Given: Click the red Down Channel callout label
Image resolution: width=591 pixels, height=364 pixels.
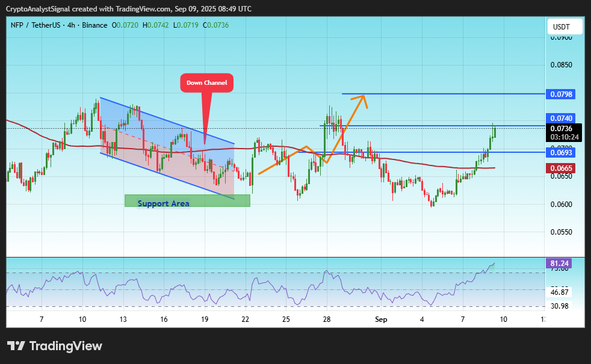Looking at the screenshot, I should [206, 82].
